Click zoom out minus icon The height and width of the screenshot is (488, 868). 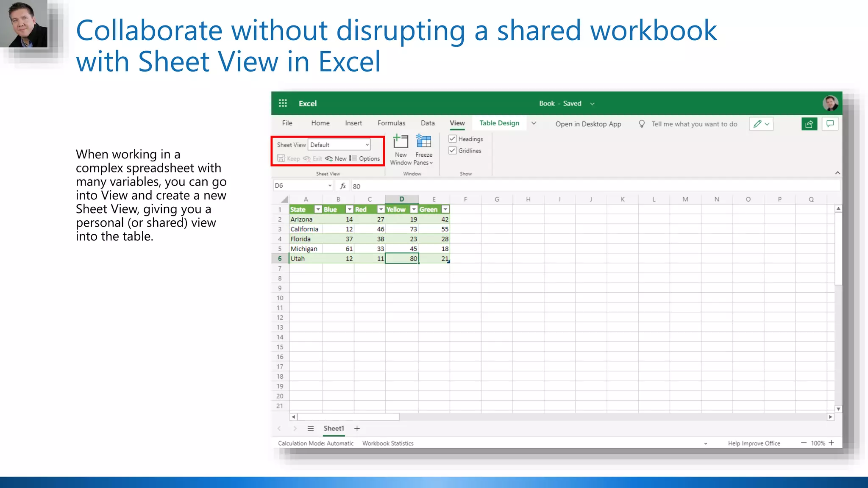(804, 443)
